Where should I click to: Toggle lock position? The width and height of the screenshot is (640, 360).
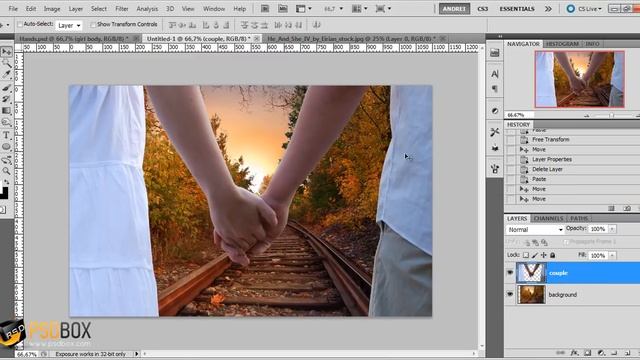click(544, 255)
